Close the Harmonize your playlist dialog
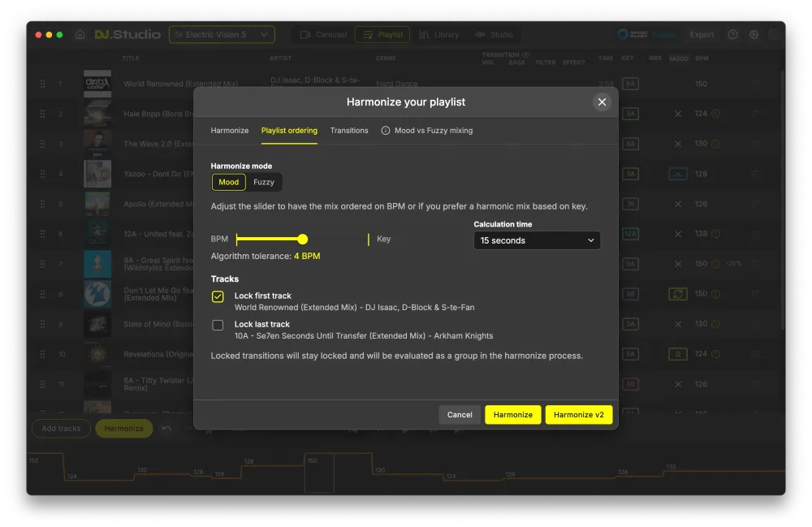The width and height of the screenshot is (812, 527). (x=602, y=102)
